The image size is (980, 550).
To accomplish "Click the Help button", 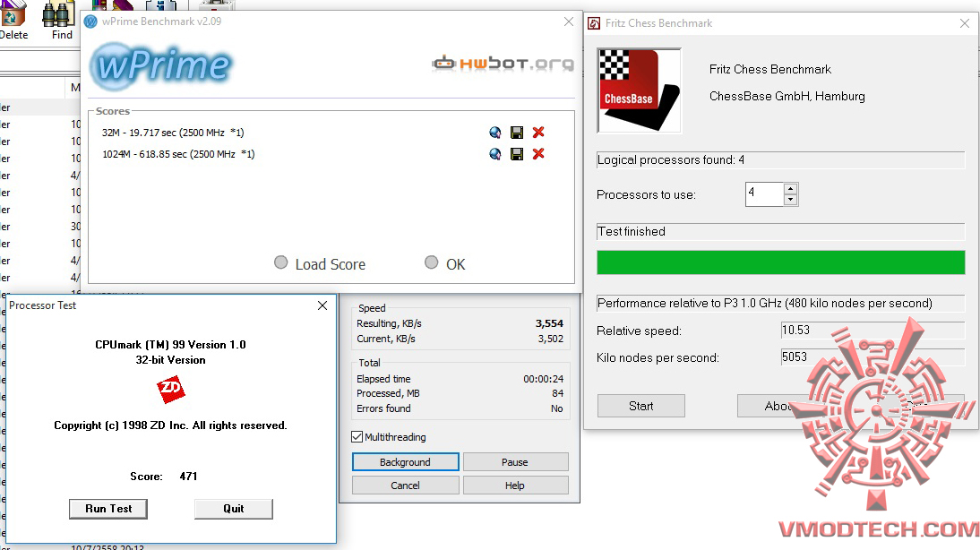I will [x=515, y=486].
